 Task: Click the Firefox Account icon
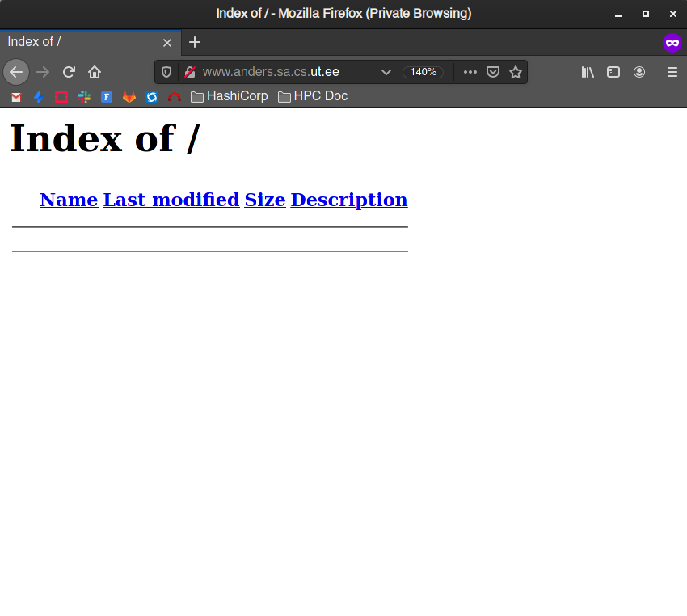[639, 72]
